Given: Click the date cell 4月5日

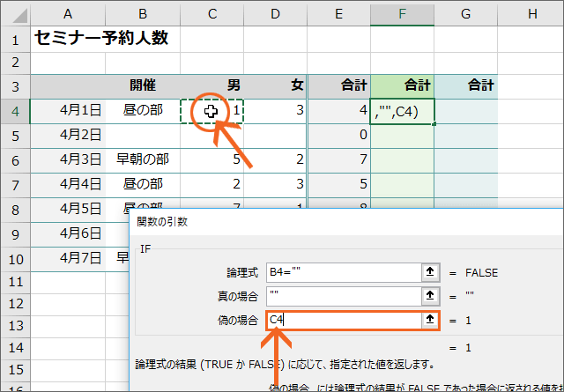Looking at the screenshot, I should 68,210.
